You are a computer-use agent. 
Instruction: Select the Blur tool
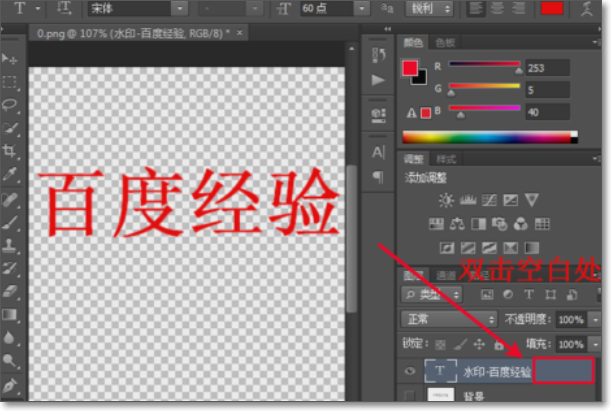point(9,337)
